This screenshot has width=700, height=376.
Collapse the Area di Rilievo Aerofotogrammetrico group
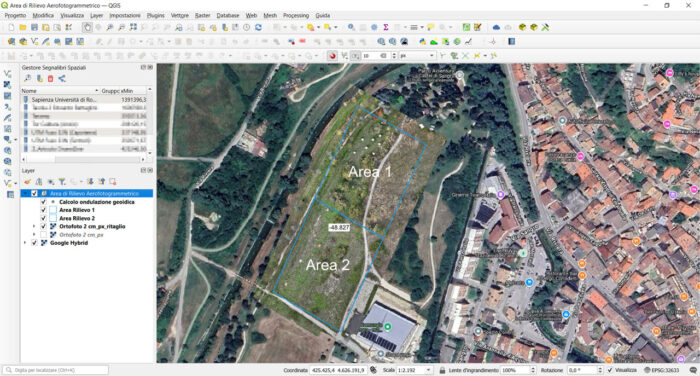25,193
